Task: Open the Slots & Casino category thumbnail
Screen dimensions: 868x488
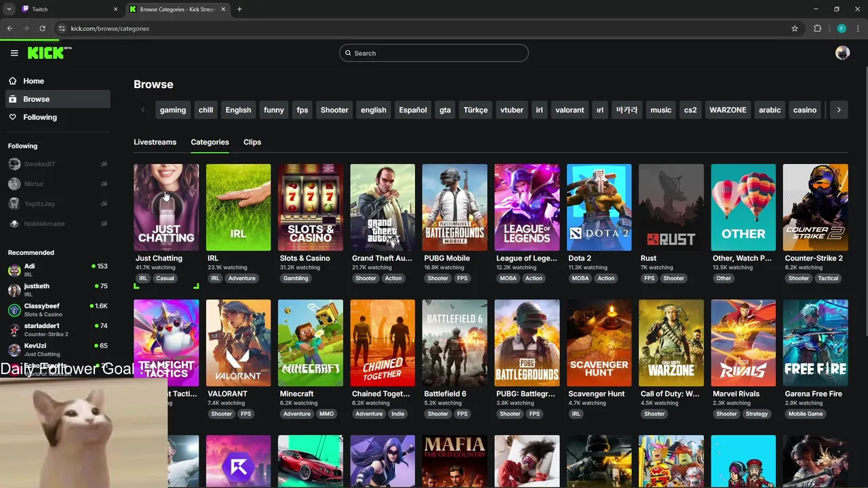Action: coord(310,207)
